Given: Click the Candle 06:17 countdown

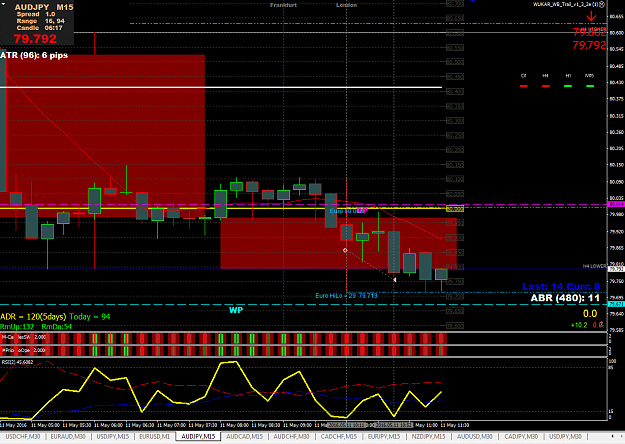Looking at the screenshot, I should pos(39,28).
